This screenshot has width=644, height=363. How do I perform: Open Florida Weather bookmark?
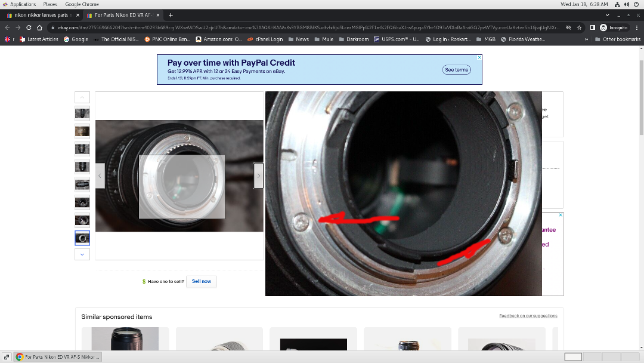(524, 39)
